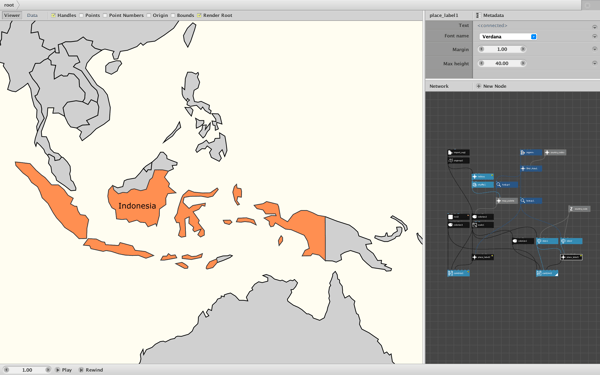Viewport: 600px width, 375px height.
Task: Select the gray country_code node with Z icon
Action: click(579, 209)
